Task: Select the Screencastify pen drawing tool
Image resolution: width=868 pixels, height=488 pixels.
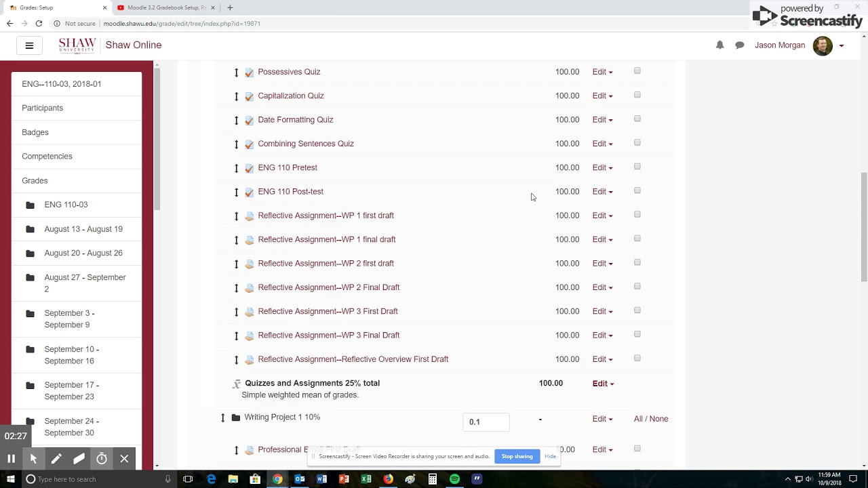Action: tap(56, 459)
